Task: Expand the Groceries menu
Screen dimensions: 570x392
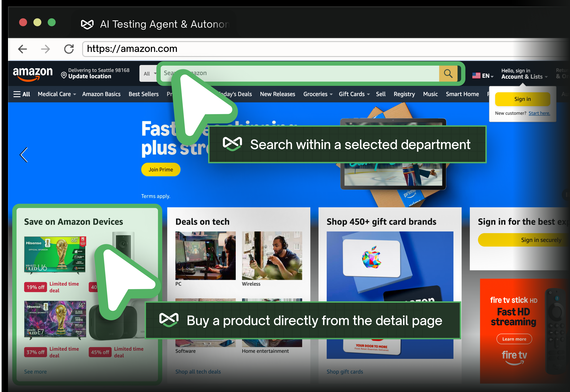Action: 318,94
